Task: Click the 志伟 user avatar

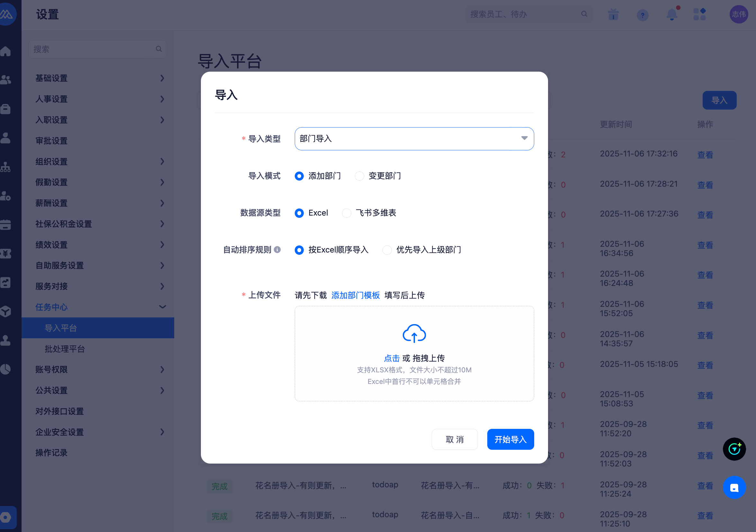Action: tap(739, 14)
